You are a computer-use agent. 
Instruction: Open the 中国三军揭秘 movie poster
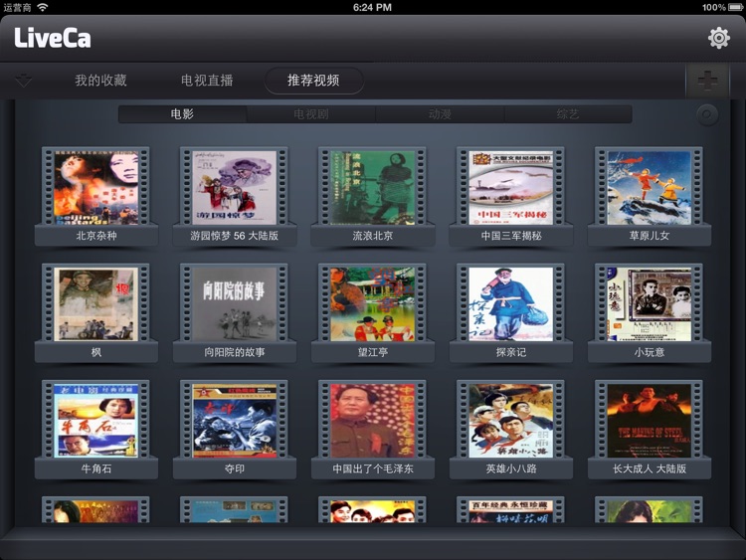(x=511, y=187)
